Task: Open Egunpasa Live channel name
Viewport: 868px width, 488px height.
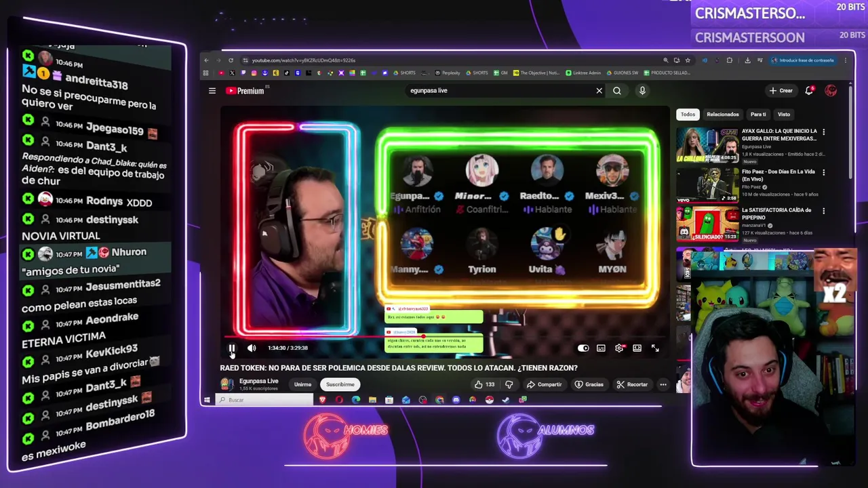Action: pyautogui.click(x=258, y=381)
